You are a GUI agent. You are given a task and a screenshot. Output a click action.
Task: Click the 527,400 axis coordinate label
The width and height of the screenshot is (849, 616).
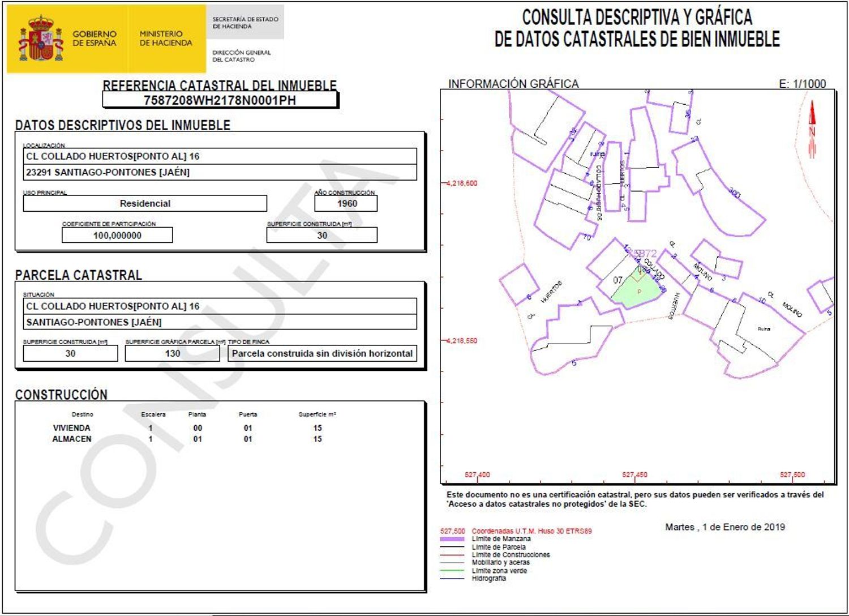[477, 475]
